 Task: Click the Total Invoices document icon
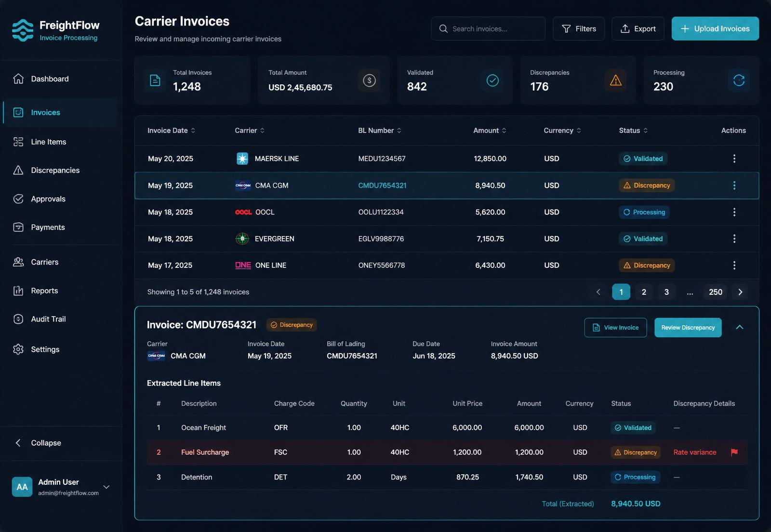click(x=155, y=80)
